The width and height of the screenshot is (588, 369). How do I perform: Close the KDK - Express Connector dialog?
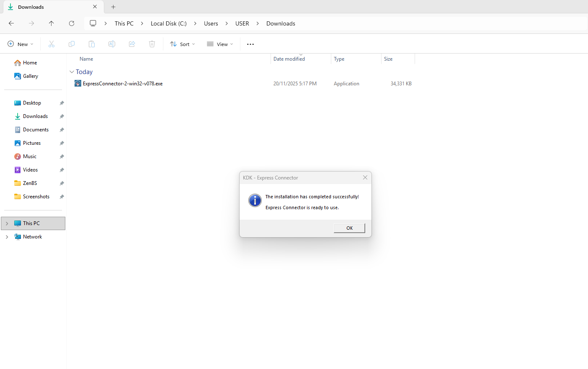pyautogui.click(x=365, y=178)
